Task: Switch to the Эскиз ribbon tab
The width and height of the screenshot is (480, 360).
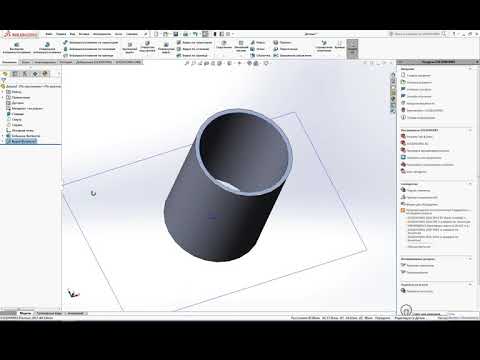Action: click(x=26, y=62)
